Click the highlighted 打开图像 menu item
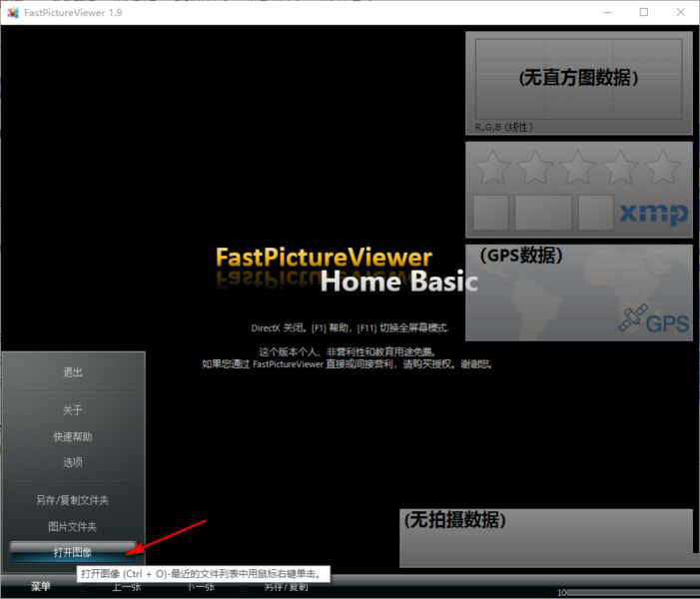 click(x=73, y=552)
